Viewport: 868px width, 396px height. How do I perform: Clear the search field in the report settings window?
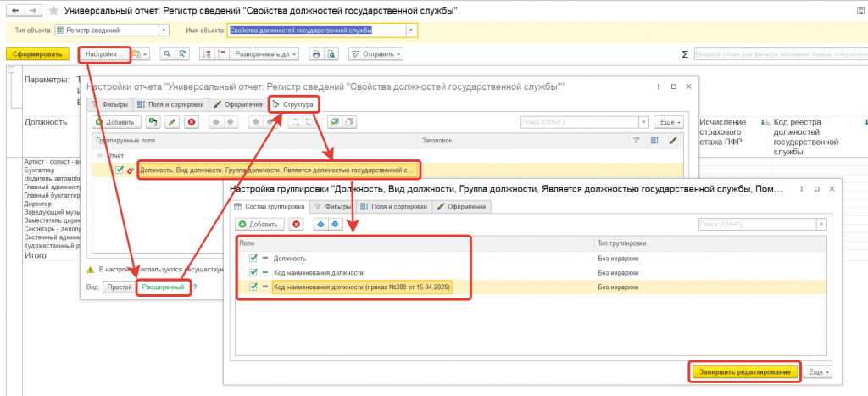tap(644, 122)
